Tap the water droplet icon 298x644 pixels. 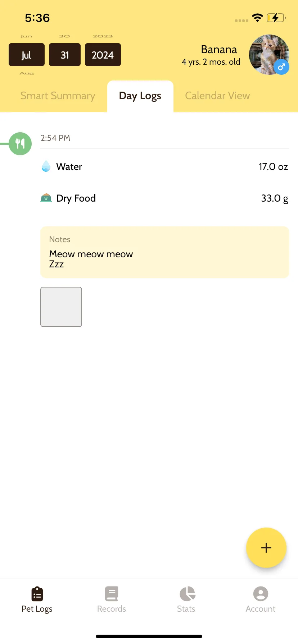click(46, 166)
